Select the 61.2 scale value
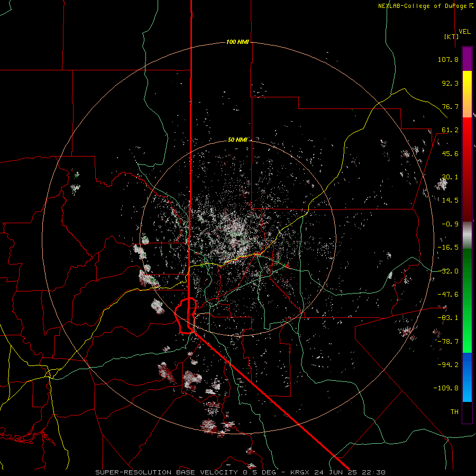Image resolution: width=476 pixels, height=476 pixels. tap(450, 130)
